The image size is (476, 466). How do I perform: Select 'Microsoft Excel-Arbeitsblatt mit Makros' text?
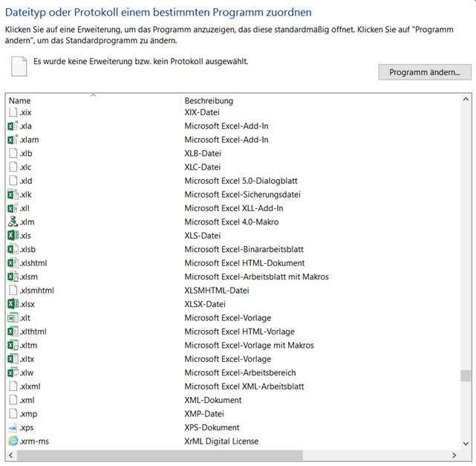256,276
